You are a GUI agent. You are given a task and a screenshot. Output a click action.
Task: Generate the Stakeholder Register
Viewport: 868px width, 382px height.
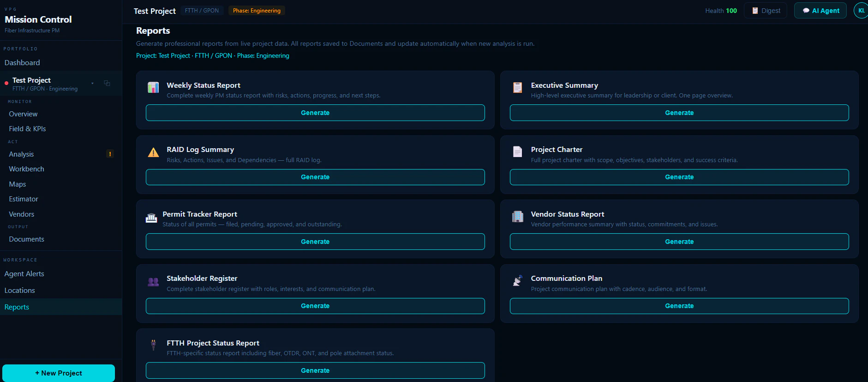[x=315, y=306]
